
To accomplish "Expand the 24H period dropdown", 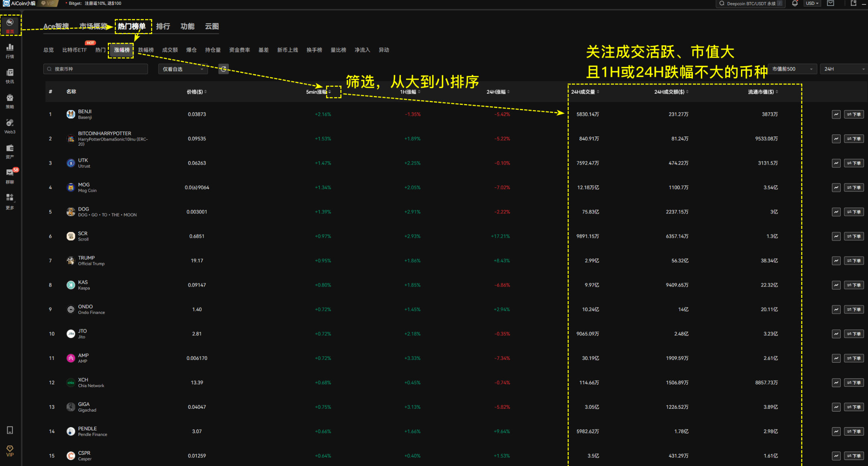I will point(844,69).
